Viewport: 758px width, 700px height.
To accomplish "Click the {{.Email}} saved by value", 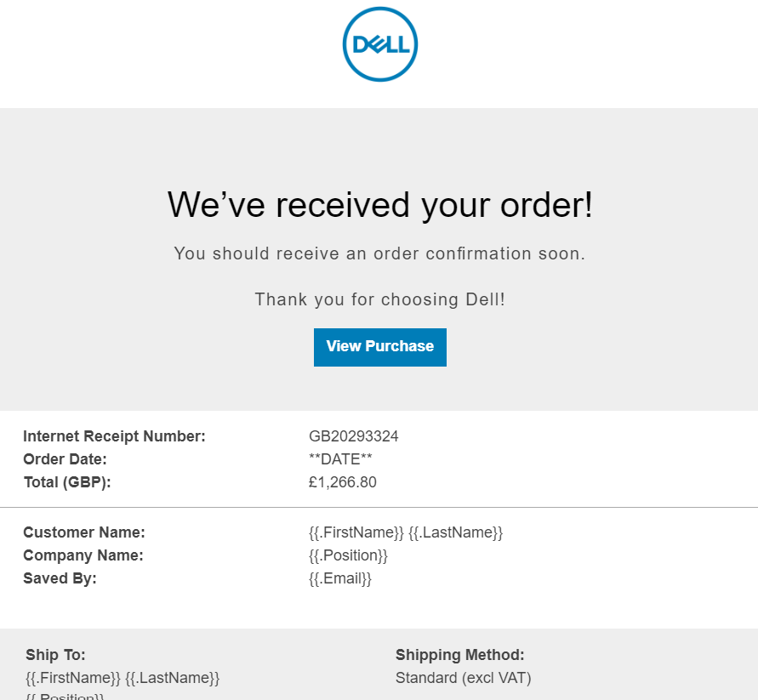I will click(x=339, y=578).
